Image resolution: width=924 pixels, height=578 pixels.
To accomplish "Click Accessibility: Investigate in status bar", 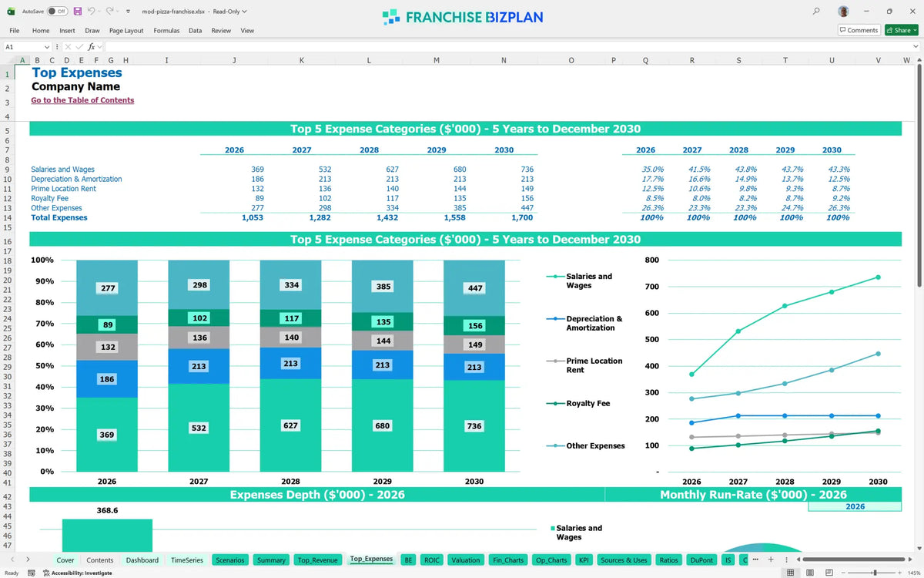I will pos(77,573).
